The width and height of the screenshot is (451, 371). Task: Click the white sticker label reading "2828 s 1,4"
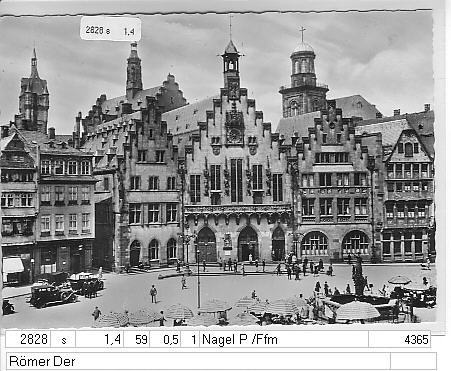pos(110,29)
